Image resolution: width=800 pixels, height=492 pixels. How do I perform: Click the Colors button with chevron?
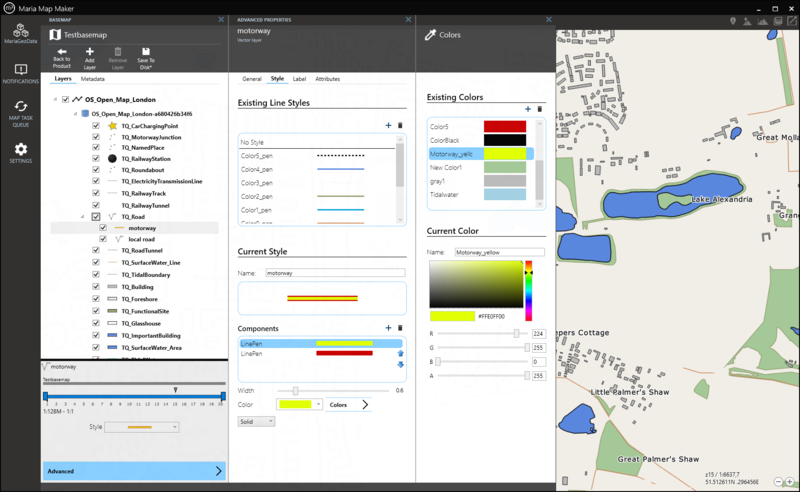coord(348,405)
